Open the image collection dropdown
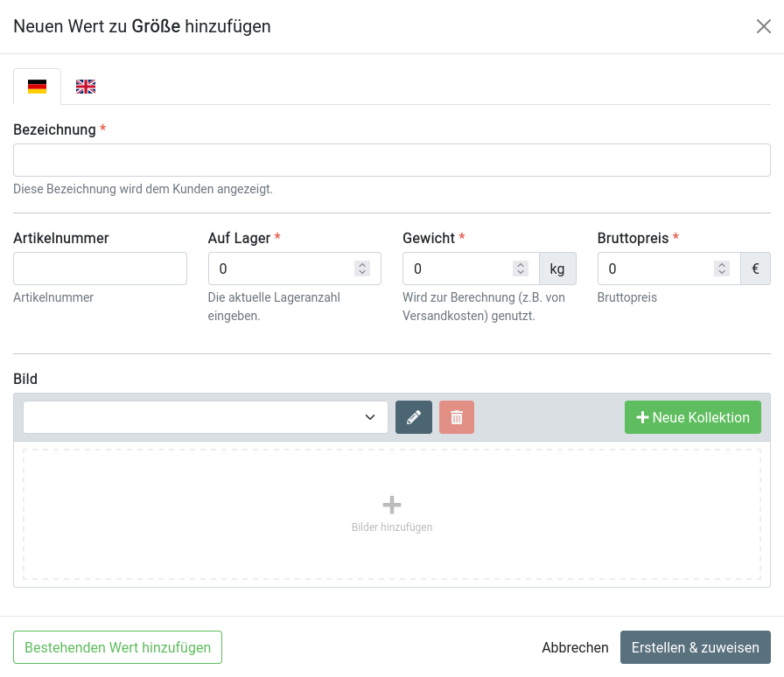Screen dimensions: 784x677 206,417
